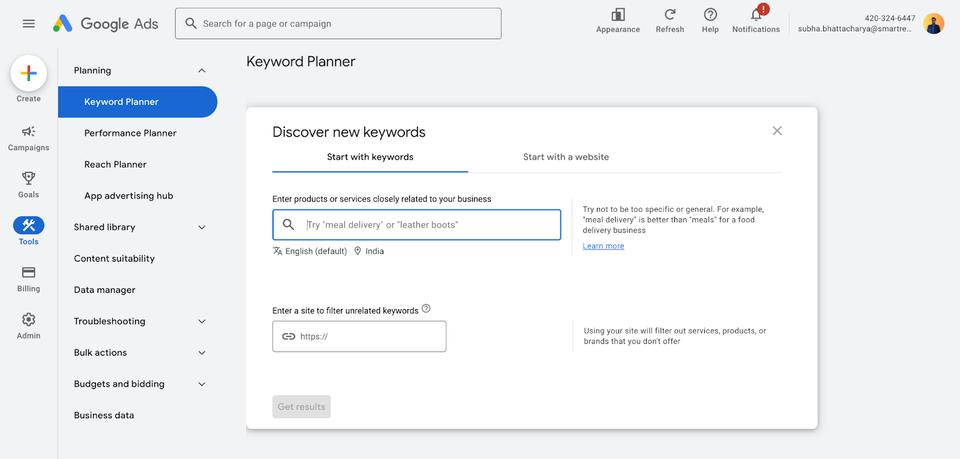Click the help icon beside filter site label
960x459 pixels.
pos(426,308)
